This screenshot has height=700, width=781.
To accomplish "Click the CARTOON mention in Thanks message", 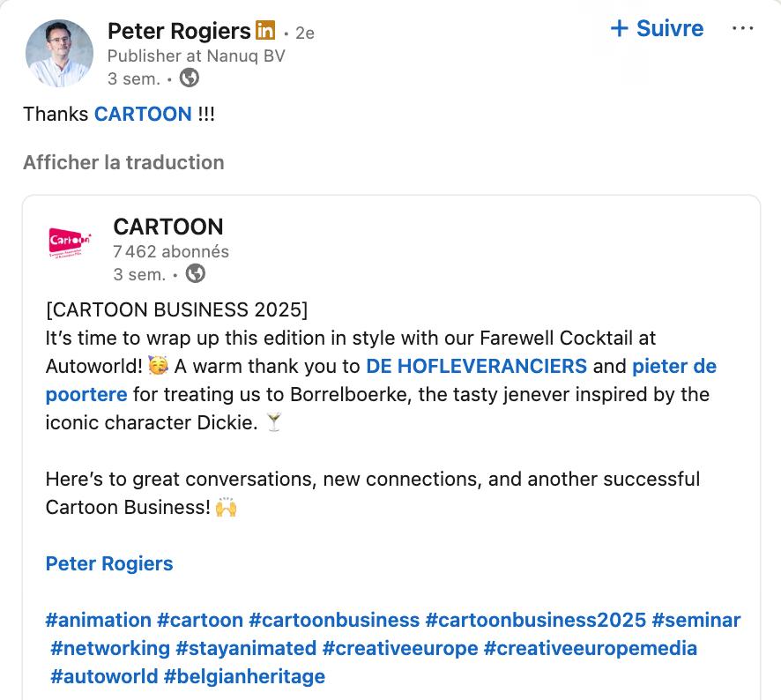I will click(143, 114).
